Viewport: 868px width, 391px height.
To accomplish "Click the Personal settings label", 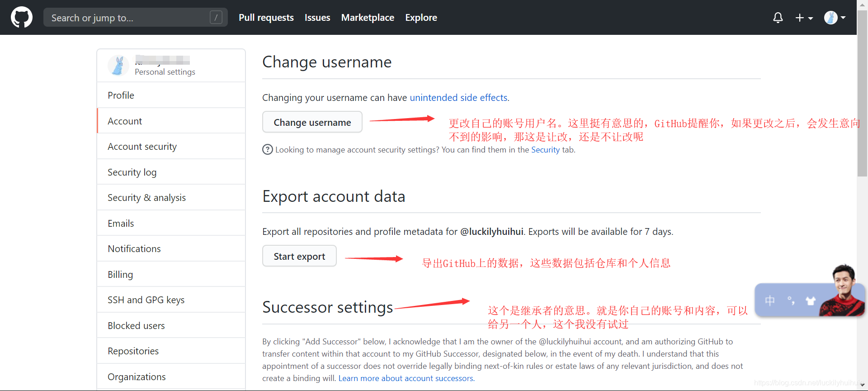I will pos(165,72).
